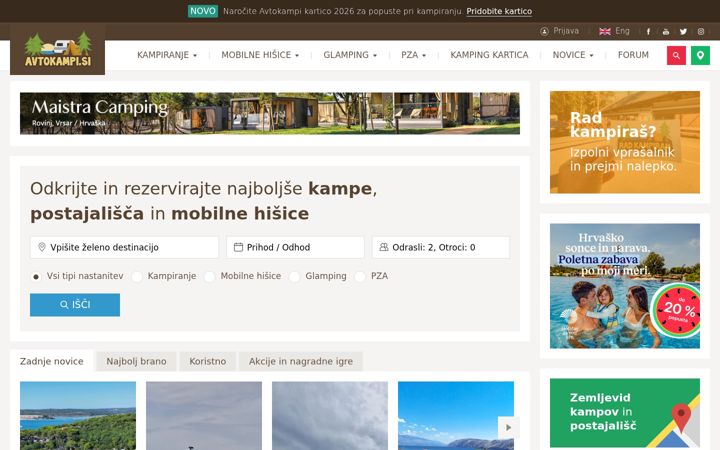Open the KAMPING KARTICA page
This screenshot has width=720, height=450.
coord(489,55)
